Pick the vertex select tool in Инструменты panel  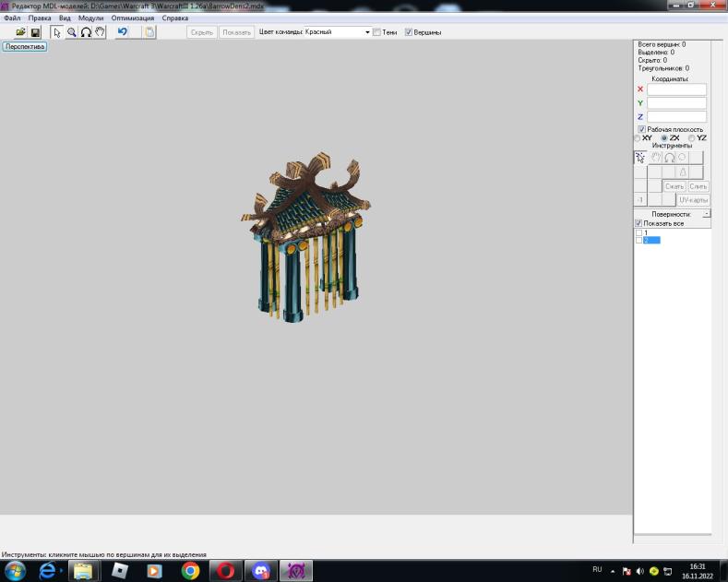click(x=640, y=158)
